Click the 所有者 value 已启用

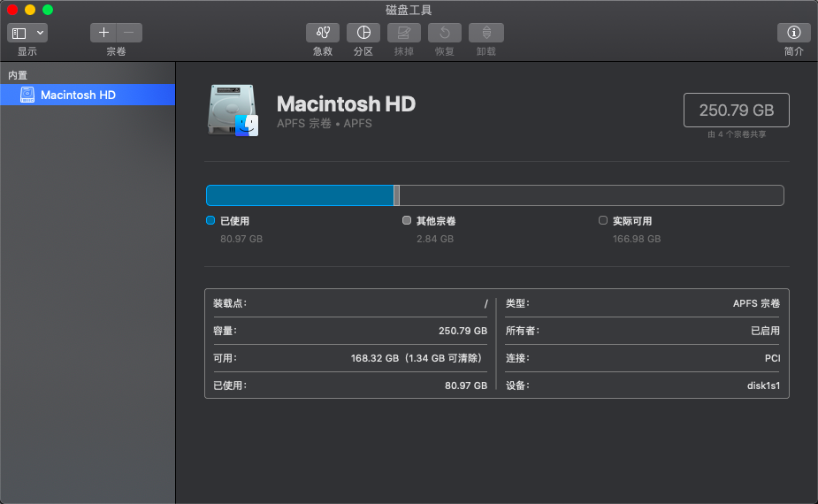[x=765, y=331]
